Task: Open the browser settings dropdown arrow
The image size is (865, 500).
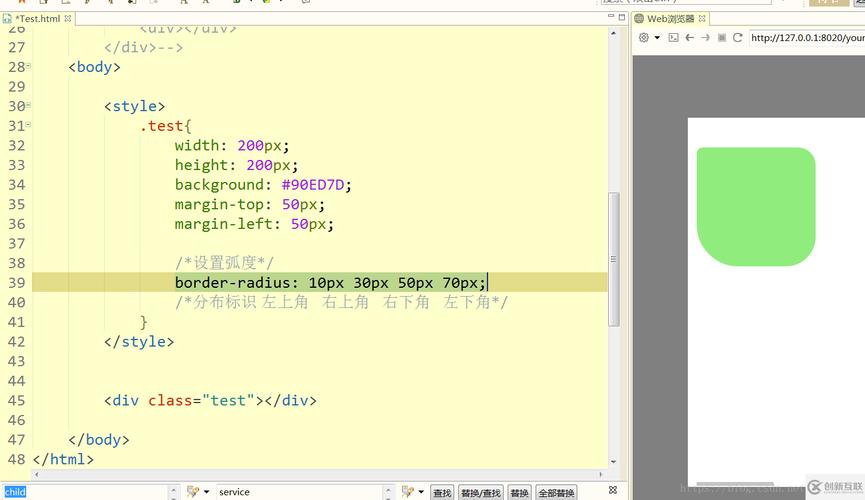Action: click(657, 38)
